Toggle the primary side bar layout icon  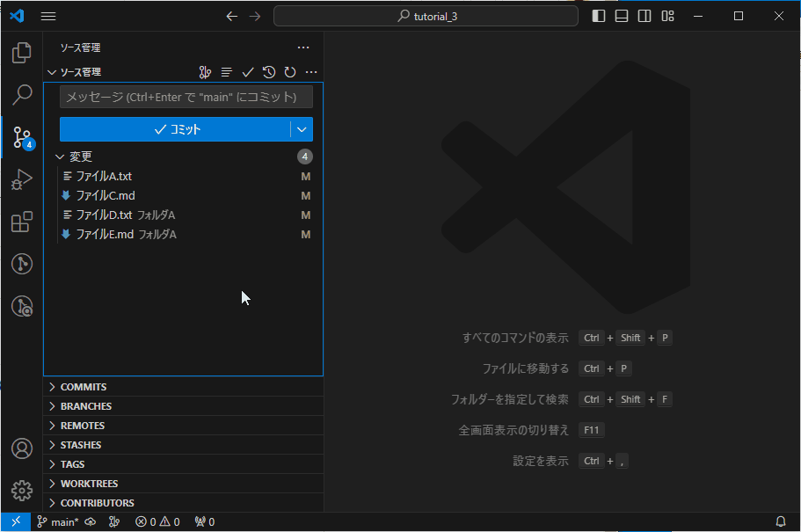pyautogui.click(x=599, y=17)
